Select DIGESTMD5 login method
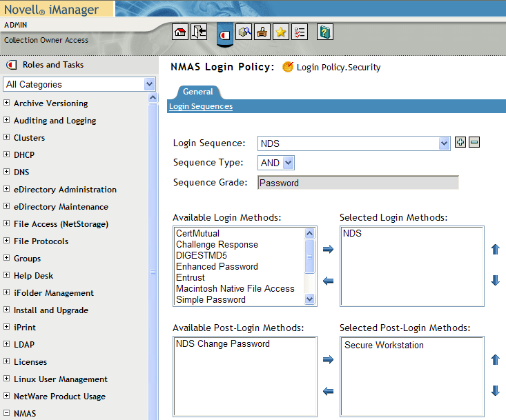The width and height of the screenshot is (506, 420). click(202, 255)
